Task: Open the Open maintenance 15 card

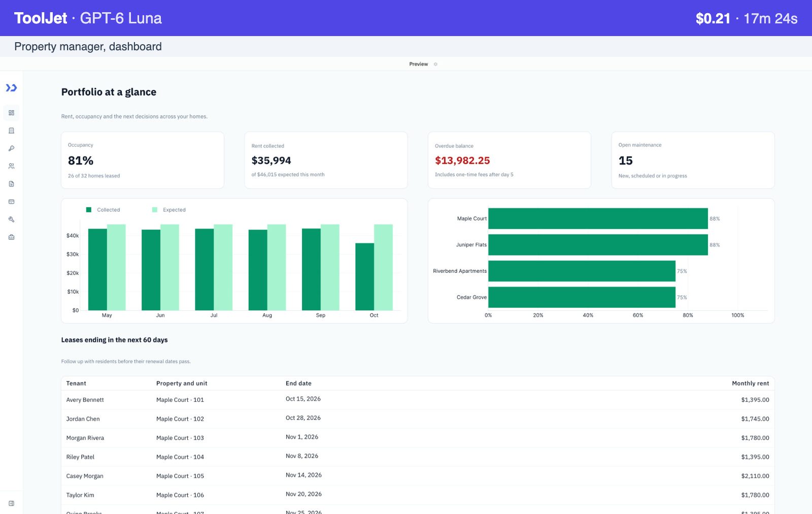Action: (693, 160)
